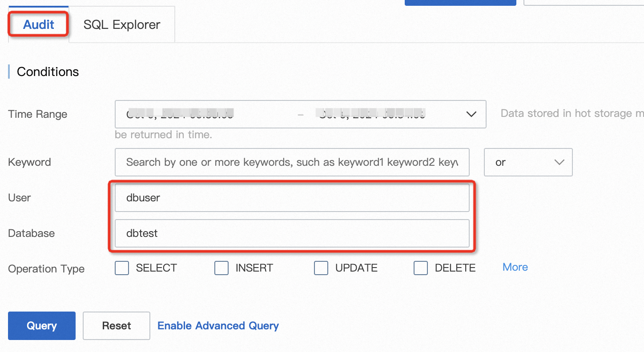Show More operation types
The image size is (644, 352).
point(515,267)
